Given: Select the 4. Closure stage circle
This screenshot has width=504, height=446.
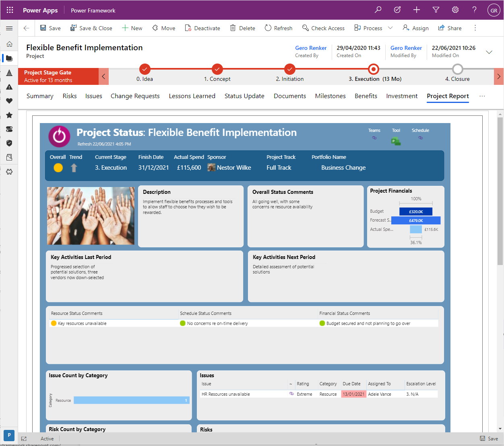Looking at the screenshot, I should [x=458, y=69].
